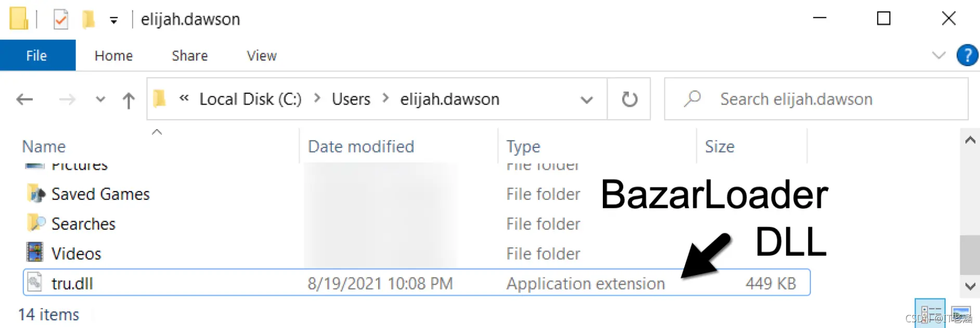
Task: Sort by the Date modified column header
Action: point(361,146)
